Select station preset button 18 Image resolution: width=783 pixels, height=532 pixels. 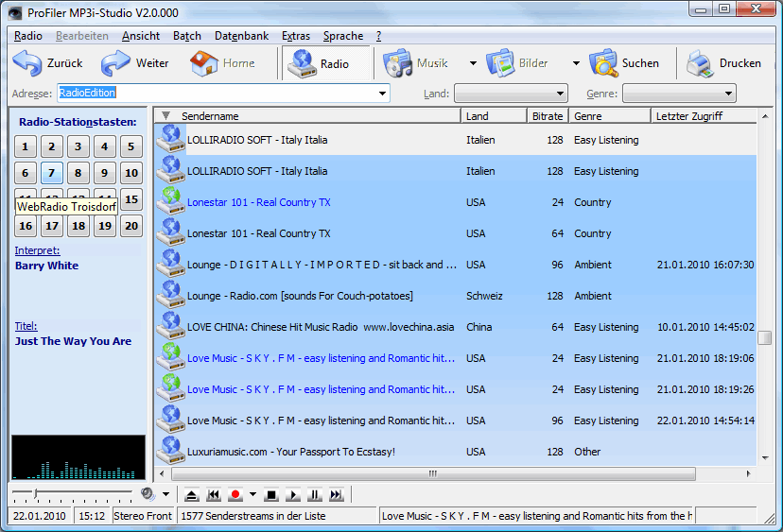(x=78, y=226)
